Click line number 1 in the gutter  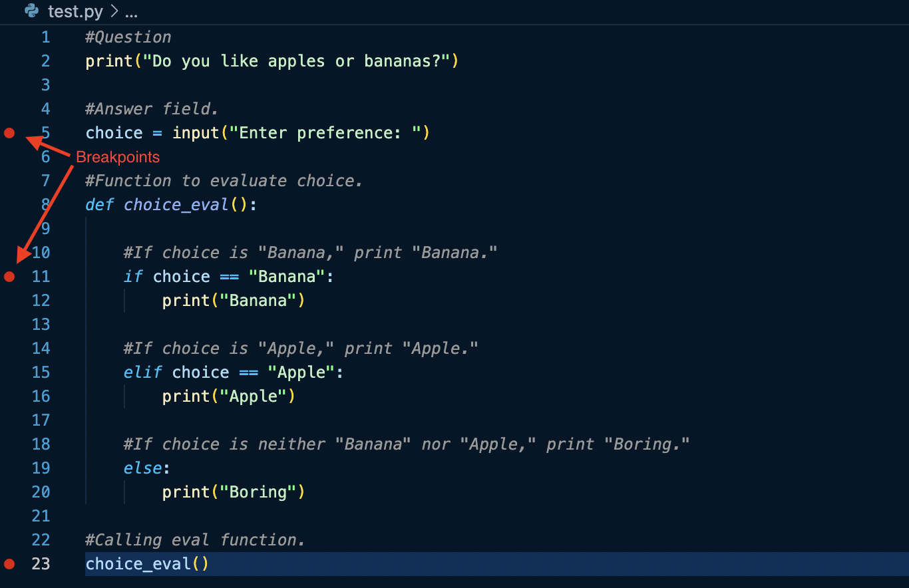click(x=45, y=37)
